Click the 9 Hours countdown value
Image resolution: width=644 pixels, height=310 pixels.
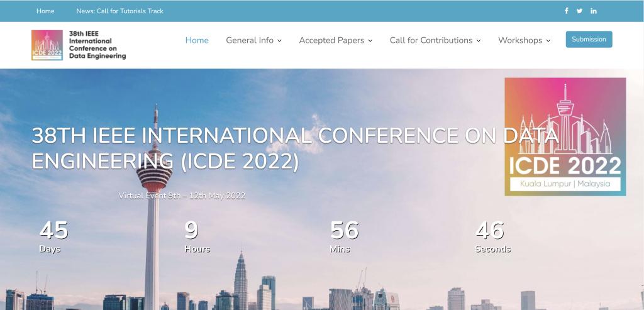coord(191,230)
